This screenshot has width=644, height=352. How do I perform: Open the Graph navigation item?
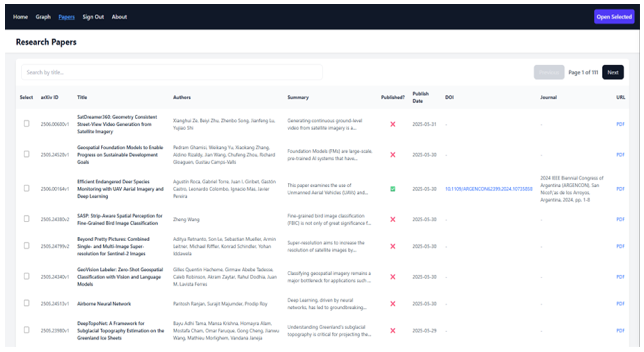tap(43, 17)
